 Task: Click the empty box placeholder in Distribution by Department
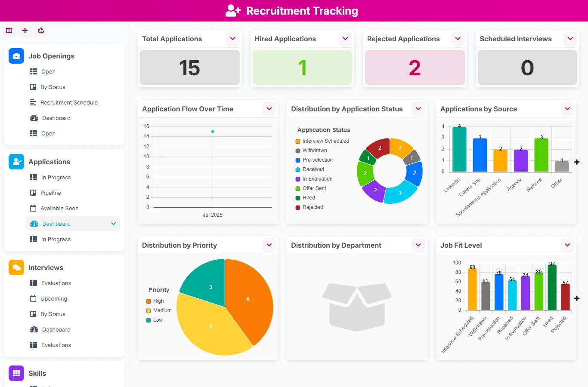pos(357,307)
